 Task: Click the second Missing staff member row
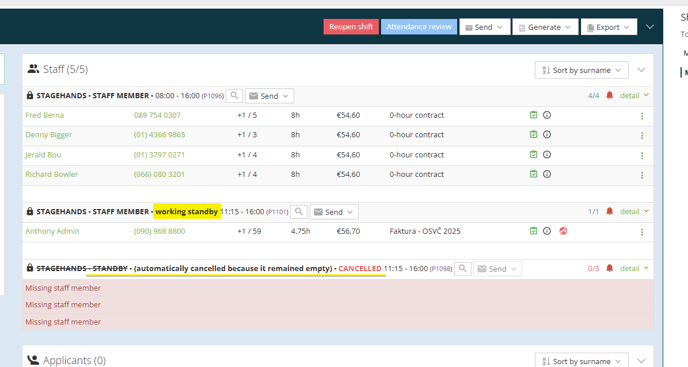[338, 305]
